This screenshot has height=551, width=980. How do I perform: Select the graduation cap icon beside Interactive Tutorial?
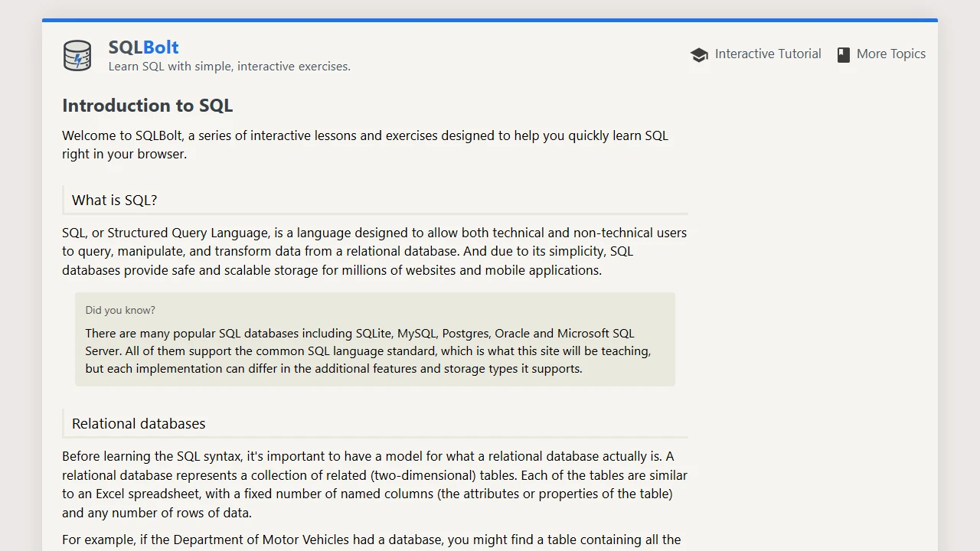(x=699, y=54)
